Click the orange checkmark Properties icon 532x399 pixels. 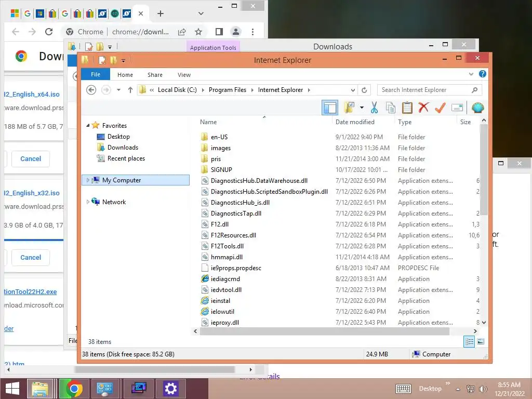[x=440, y=108]
